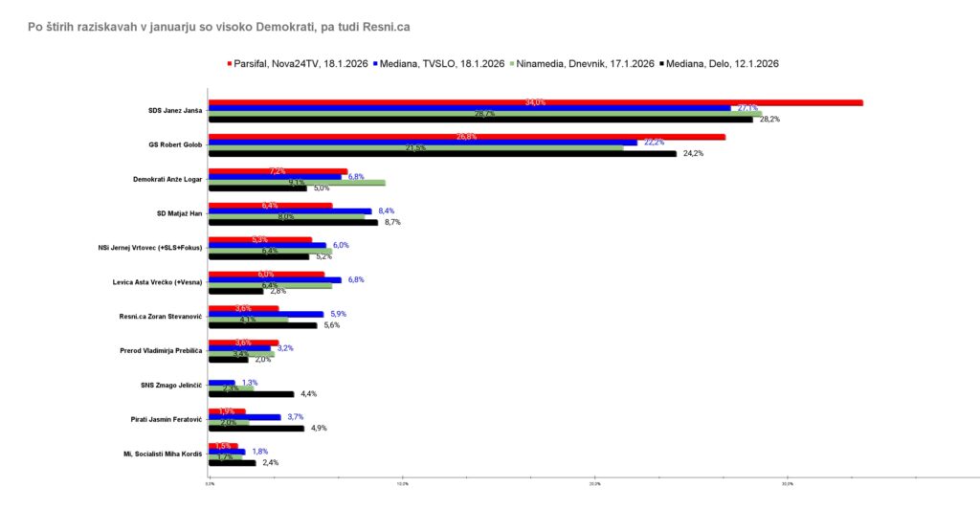Image resolution: width=980 pixels, height=531 pixels.
Task: Select the green 9,1% Demokrati bar
Action: [x=297, y=182]
